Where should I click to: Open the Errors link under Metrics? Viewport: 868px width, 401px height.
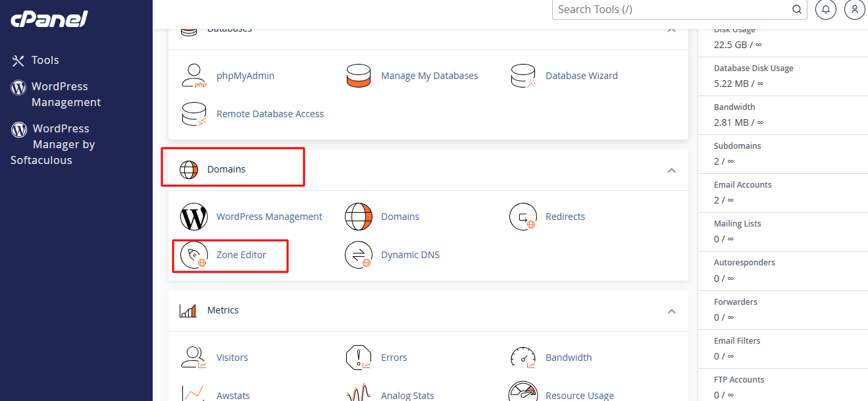(x=394, y=358)
